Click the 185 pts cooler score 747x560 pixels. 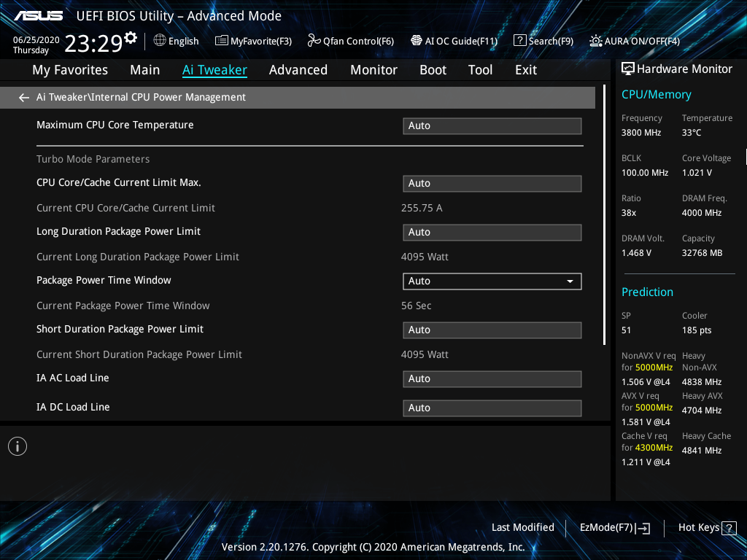697,330
